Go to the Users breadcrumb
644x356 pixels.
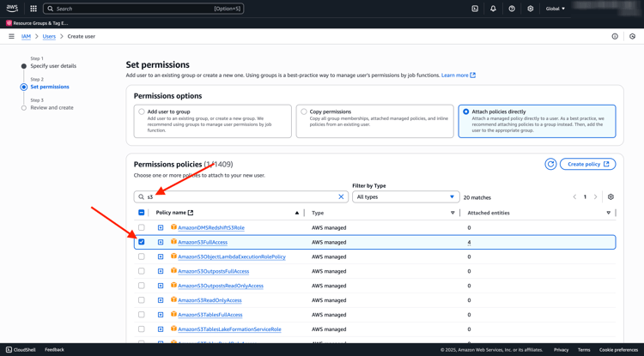point(49,37)
